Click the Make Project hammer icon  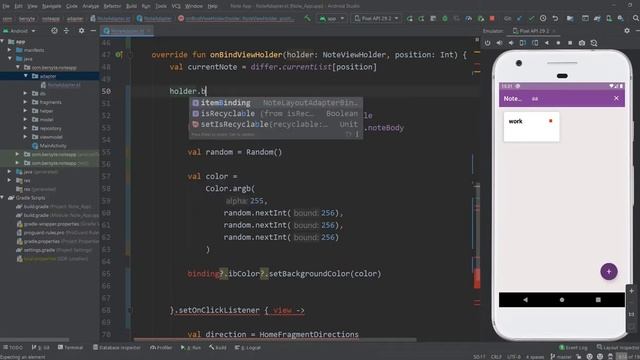click(x=307, y=18)
